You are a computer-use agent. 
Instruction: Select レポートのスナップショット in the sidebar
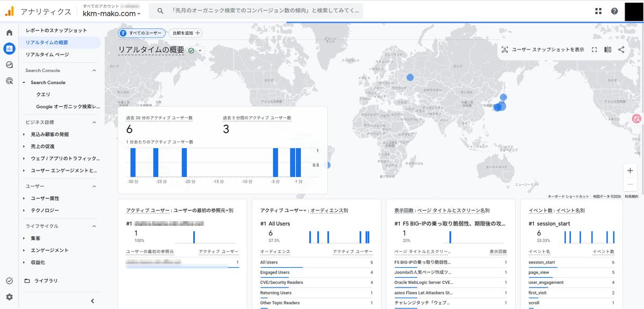tap(56, 30)
